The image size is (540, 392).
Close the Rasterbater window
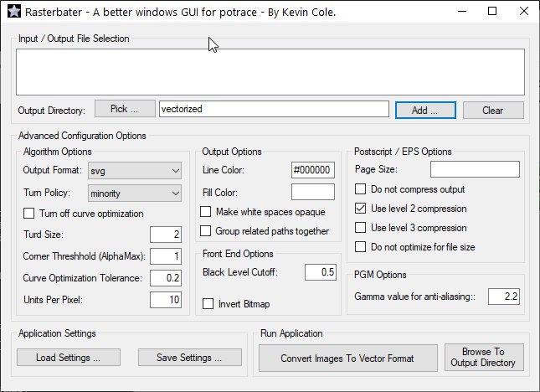[x=524, y=12]
